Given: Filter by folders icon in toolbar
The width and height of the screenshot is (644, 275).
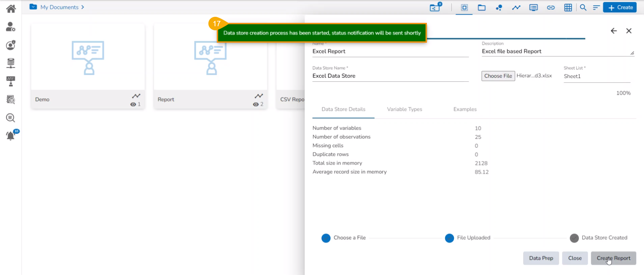Looking at the screenshot, I should pos(482,7).
